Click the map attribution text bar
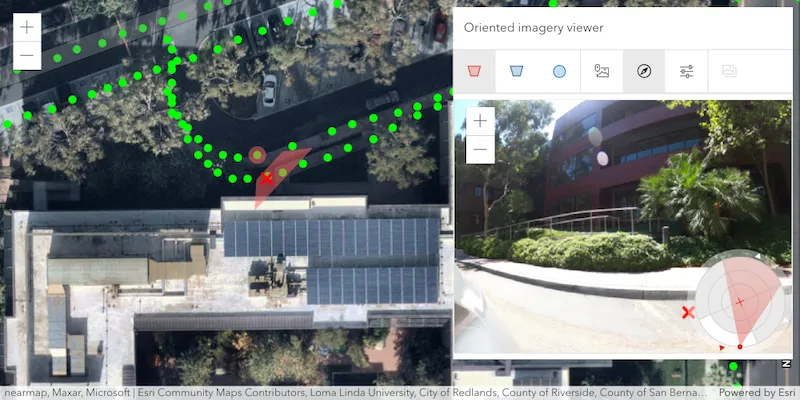The width and height of the screenshot is (800, 400). 356,393
